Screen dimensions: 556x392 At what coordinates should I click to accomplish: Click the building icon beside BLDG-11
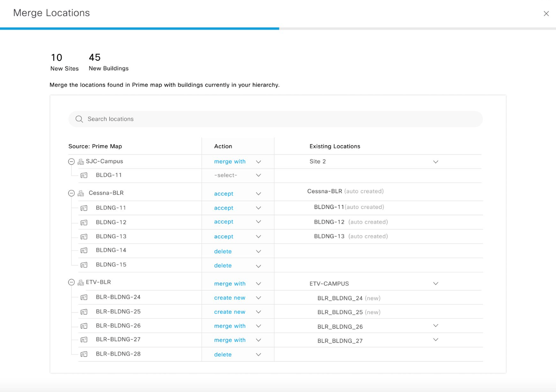coord(84,175)
